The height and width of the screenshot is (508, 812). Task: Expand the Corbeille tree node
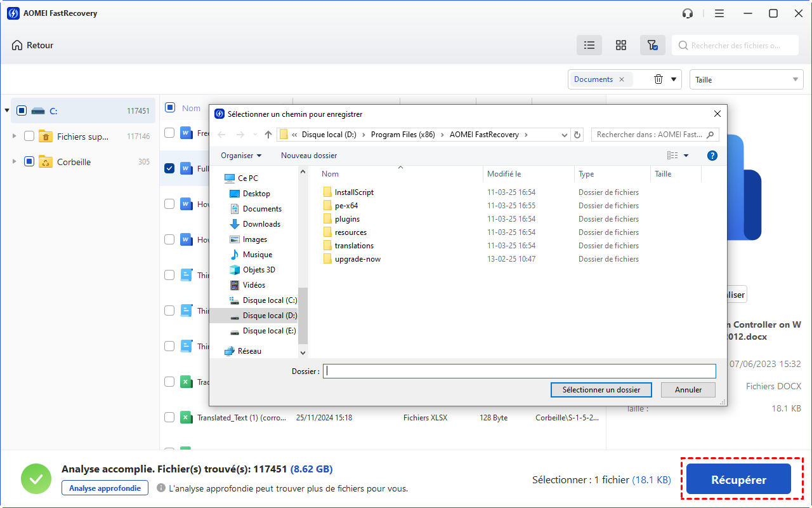pos(15,161)
